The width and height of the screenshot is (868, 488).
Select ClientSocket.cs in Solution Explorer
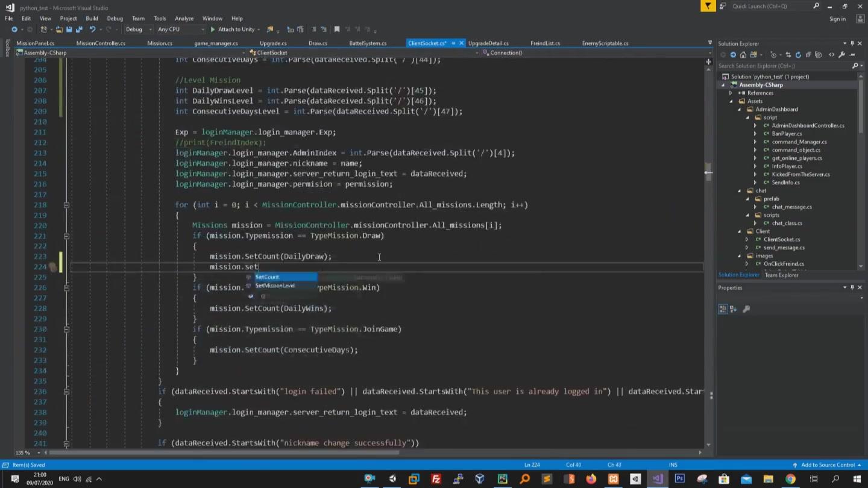[x=782, y=239]
